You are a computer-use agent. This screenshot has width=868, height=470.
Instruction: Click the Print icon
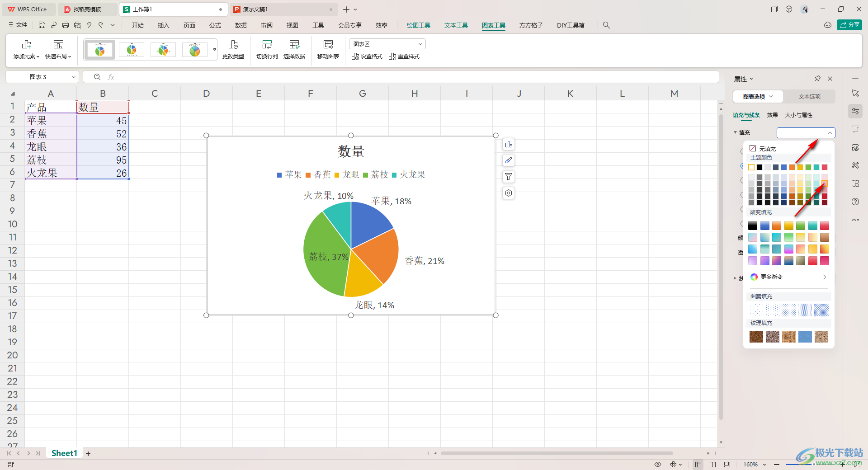click(x=66, y=25)
